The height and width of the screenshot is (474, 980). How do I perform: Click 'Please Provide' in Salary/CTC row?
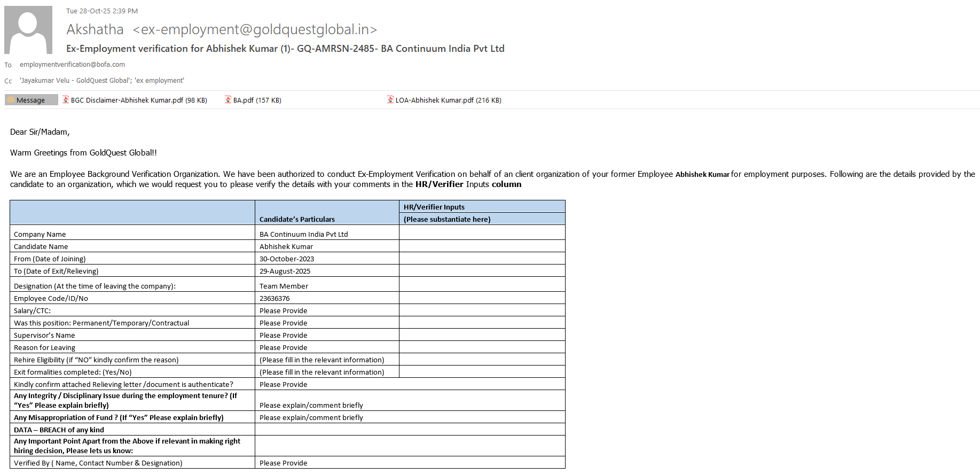pyautogui.click(x=283, y=310)
